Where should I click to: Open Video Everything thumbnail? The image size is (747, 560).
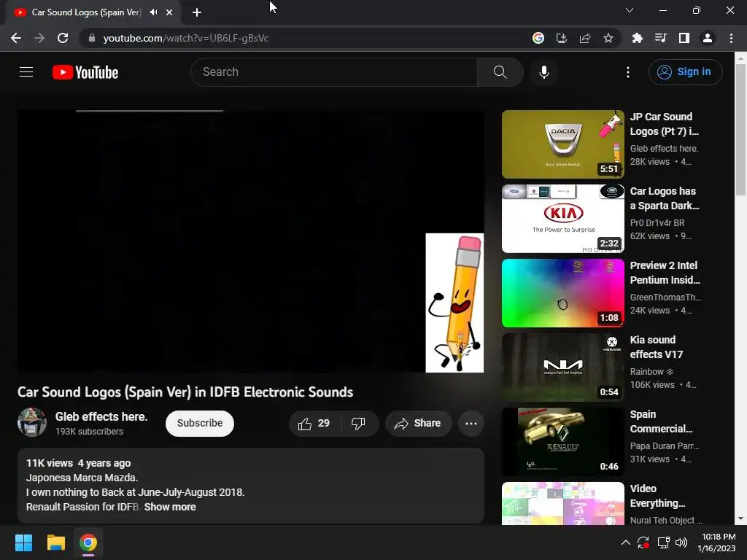click(562, 503)
